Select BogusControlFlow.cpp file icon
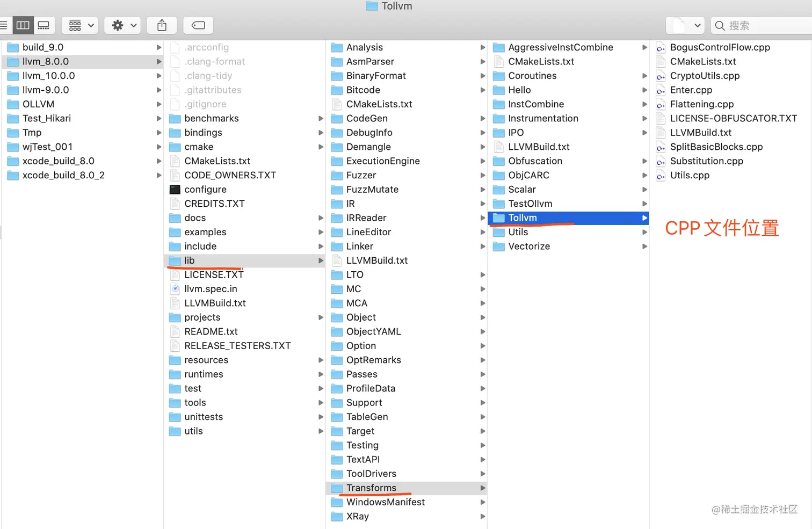Screen dimensions: 812x529 (x=661, y=47)
